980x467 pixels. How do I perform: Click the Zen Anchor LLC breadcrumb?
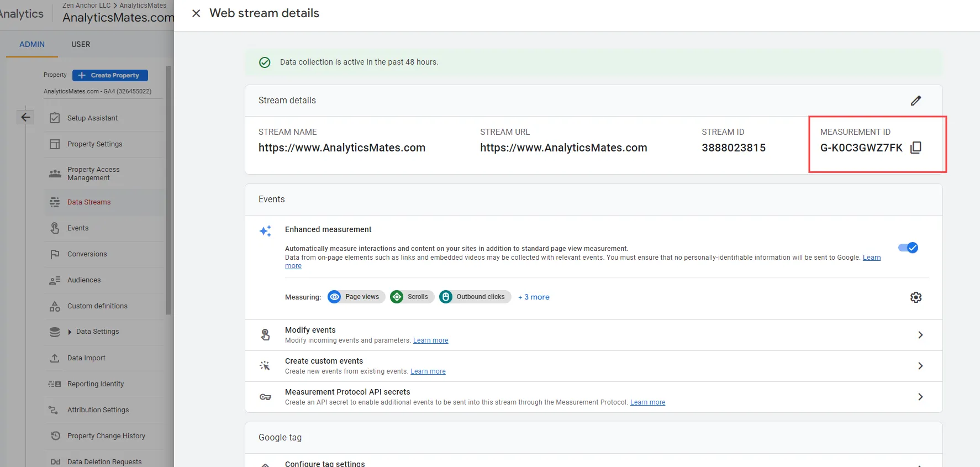pos(86,6)
